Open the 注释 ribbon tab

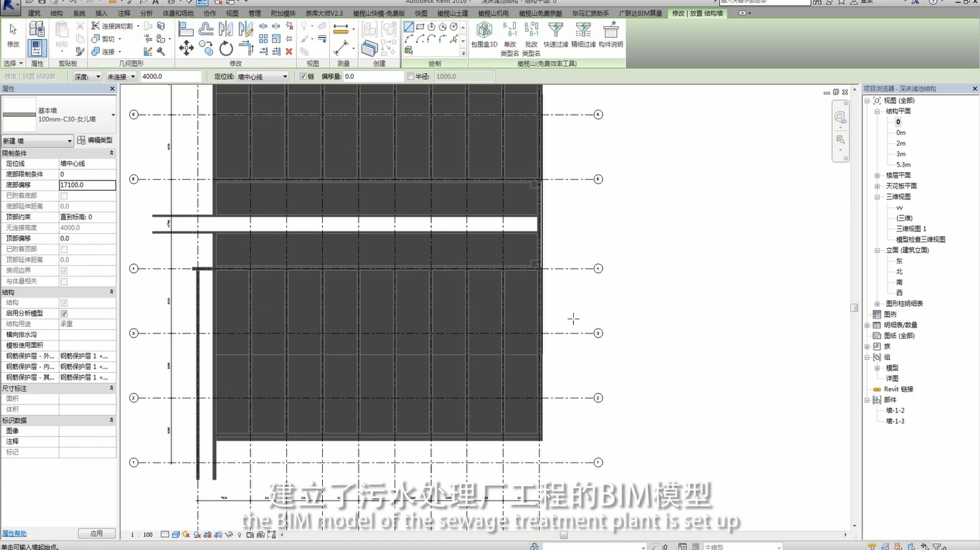124,13
